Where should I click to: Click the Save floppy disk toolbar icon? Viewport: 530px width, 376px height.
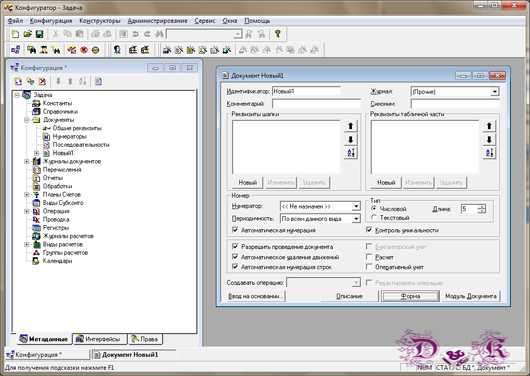point(40,34)
